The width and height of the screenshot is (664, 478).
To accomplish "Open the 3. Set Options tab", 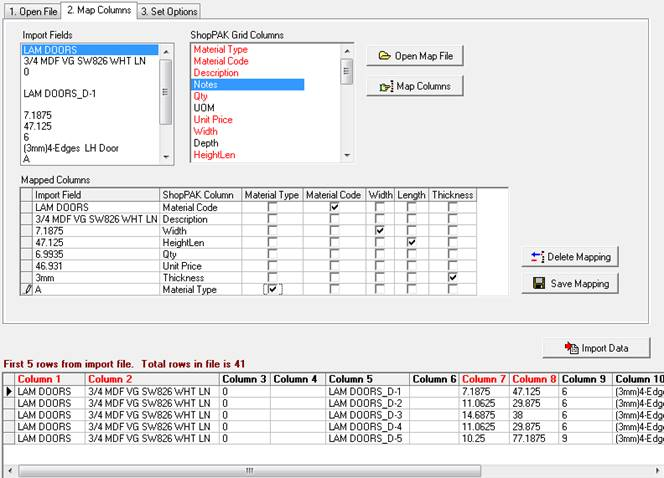I will 168,11.
